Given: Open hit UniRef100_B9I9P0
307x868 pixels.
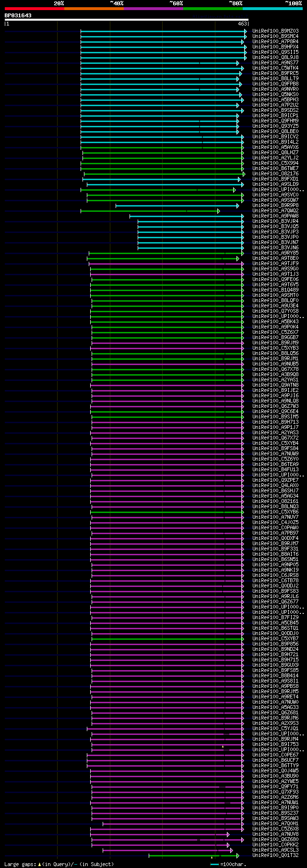Looking at the screenshot, I should 275,807.
